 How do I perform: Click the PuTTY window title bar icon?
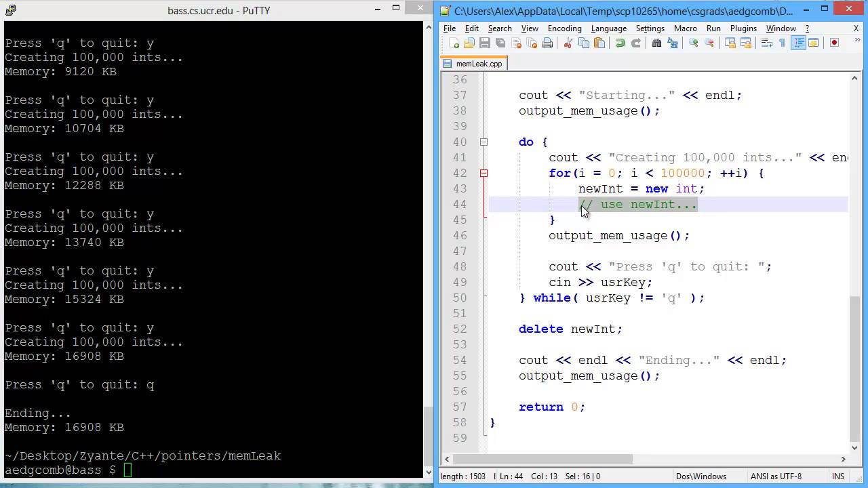(10, 9)
